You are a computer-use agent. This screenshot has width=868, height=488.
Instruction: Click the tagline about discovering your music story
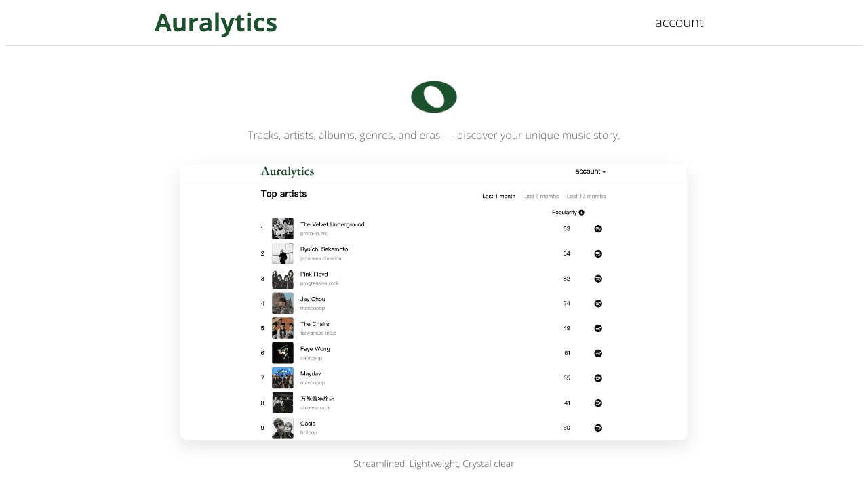coord(434,135)
